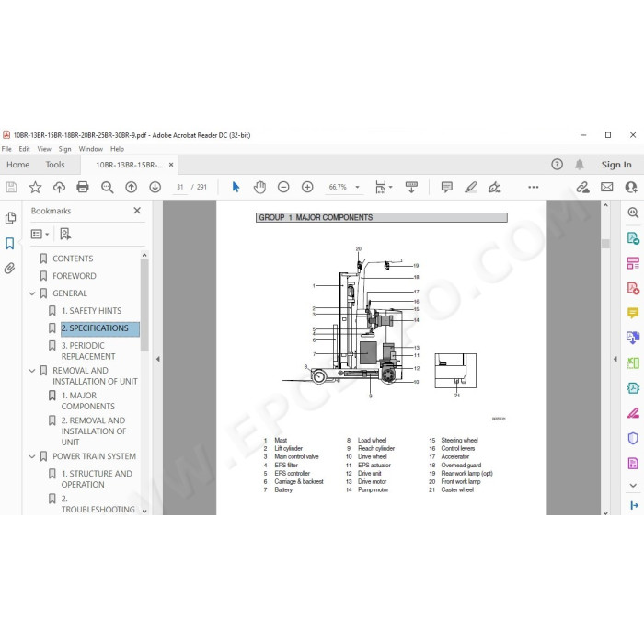Open the Help menu
The width and height of the screenshot is (644, 644).
point(117,149)
